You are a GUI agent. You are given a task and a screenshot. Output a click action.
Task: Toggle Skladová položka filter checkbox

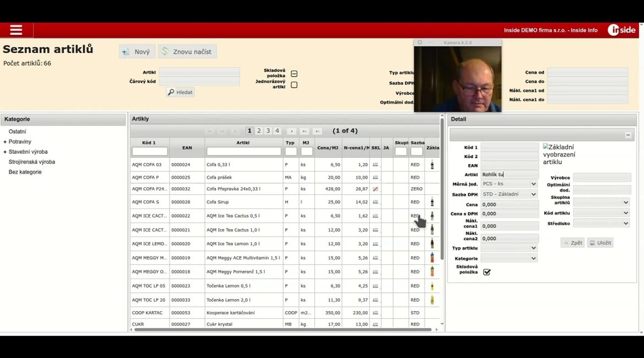point(294,74)
